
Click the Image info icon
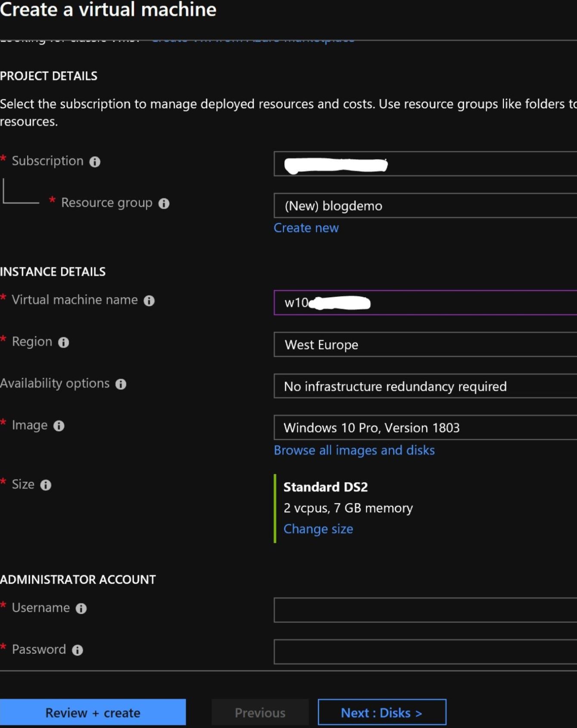tap(59, 426)
